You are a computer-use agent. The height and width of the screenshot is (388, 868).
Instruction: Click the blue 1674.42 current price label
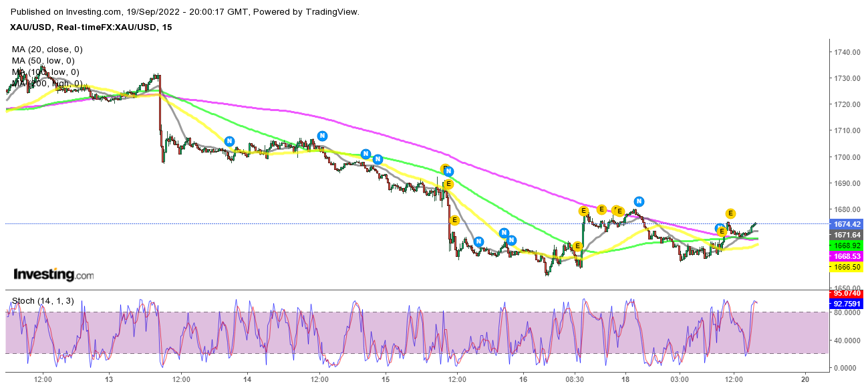click(845, 224)
